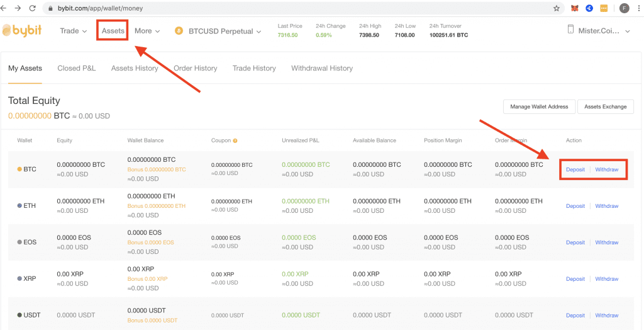Bookmark this page with the star icon
The height and width of the screenshot is (330, 644).
pos(557,9)
